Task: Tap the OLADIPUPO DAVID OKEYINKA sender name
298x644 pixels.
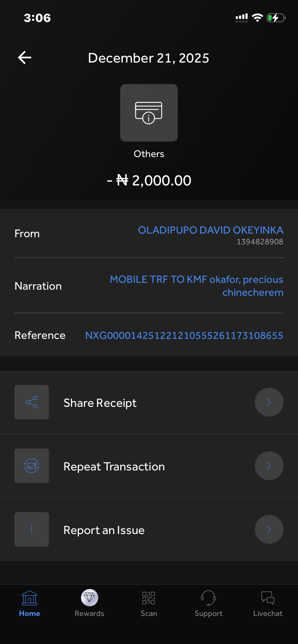Action: (211, 230)
